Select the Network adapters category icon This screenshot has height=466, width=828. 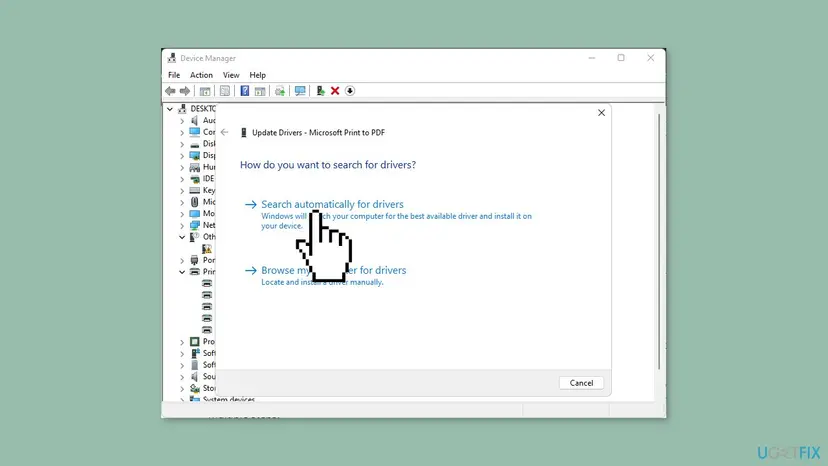point(194,225)
